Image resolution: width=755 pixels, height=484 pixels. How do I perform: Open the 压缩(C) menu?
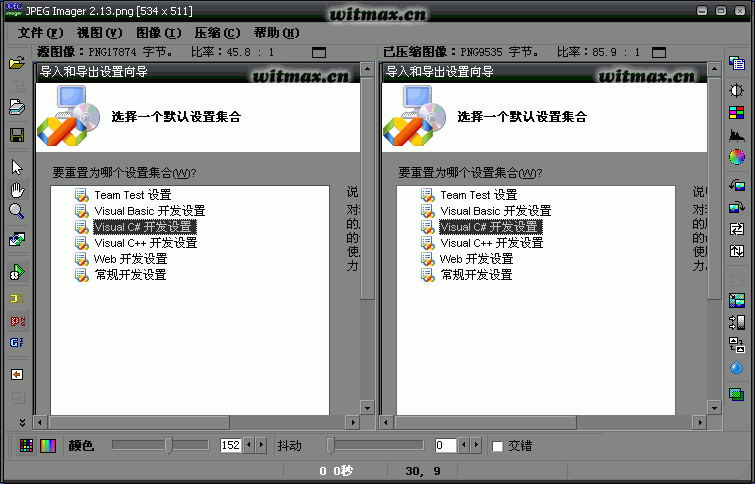(217, 33)
